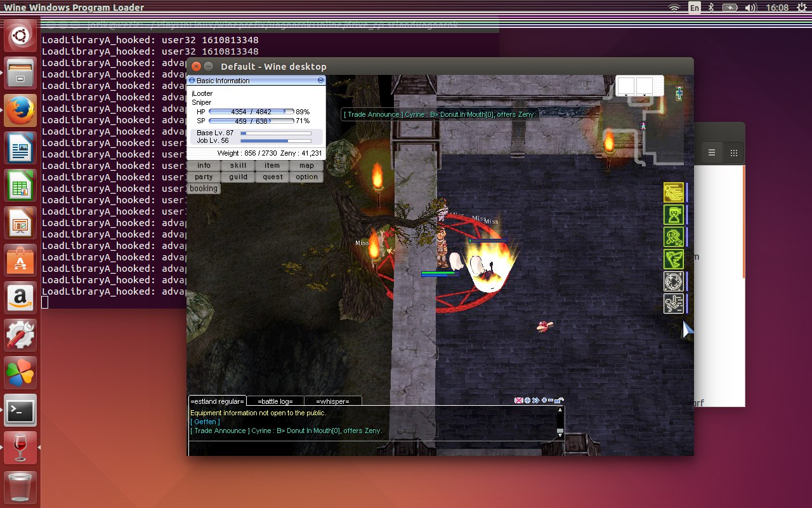The height and width of the screenshot is (508, 812).
Task: Activate the hourglass-figure skill in the hotkey bar
Action: point(673,215)
